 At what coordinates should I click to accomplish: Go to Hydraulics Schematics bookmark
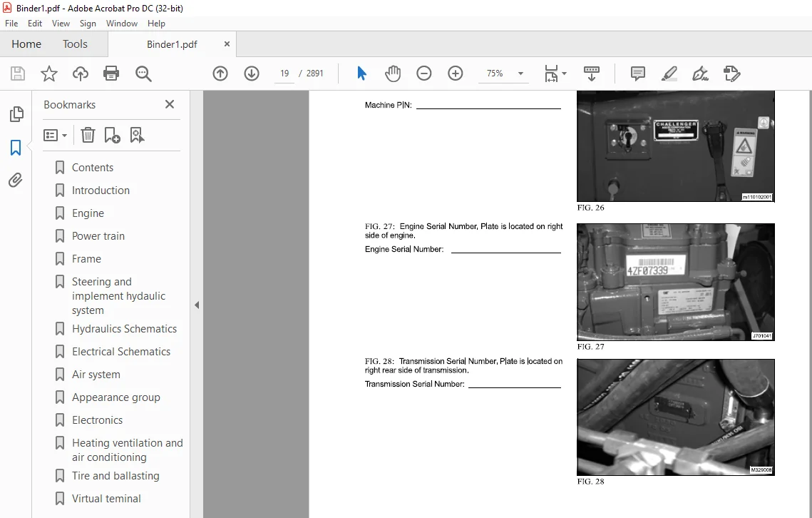124,329
